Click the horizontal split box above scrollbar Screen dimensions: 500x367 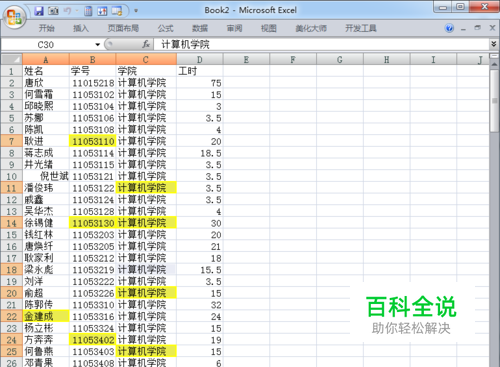[494, 56]
